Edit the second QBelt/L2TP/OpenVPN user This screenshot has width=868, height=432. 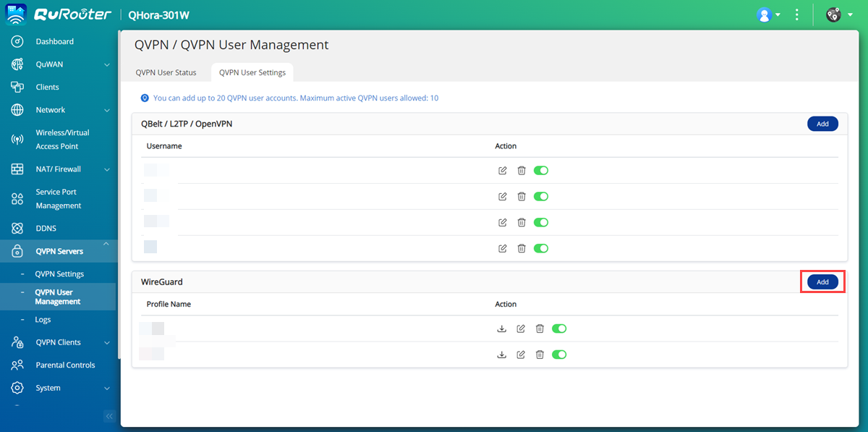click(503, 197)
